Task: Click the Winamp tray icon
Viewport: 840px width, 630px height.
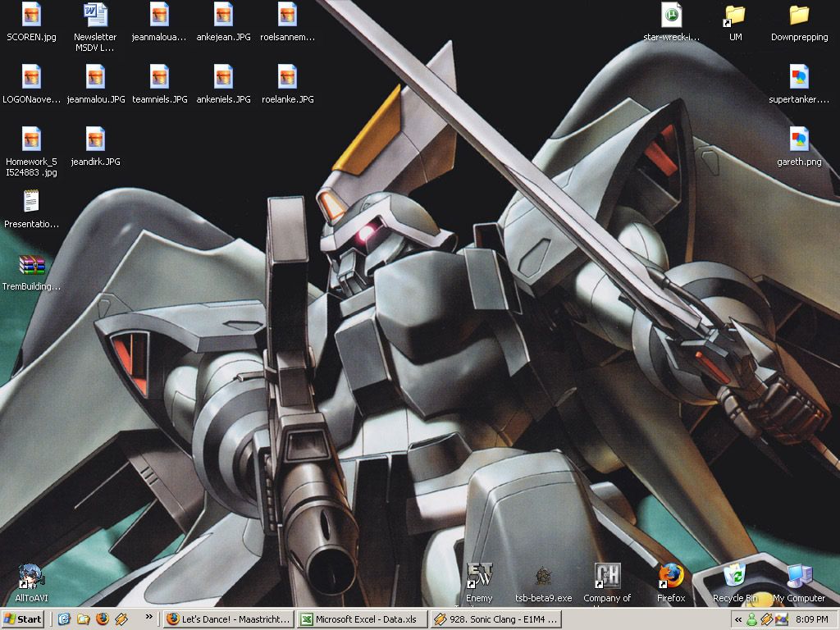Action: click(x=767, y=620)
